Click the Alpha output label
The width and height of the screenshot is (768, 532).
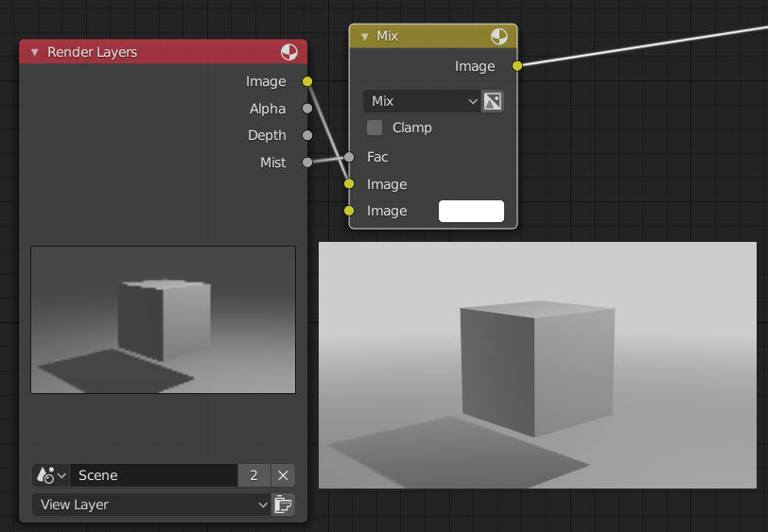(x=268, y=109)
